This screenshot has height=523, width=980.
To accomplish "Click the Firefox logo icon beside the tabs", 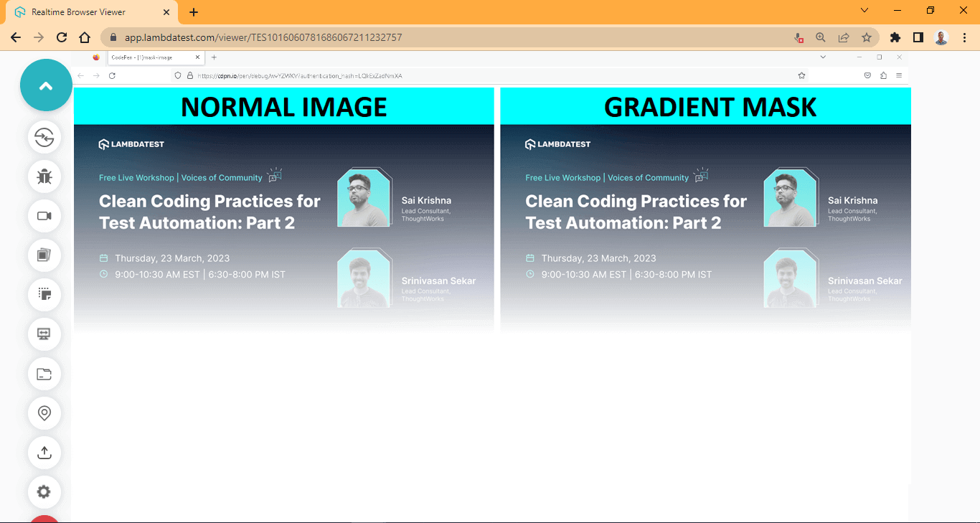I will (96, 57).
